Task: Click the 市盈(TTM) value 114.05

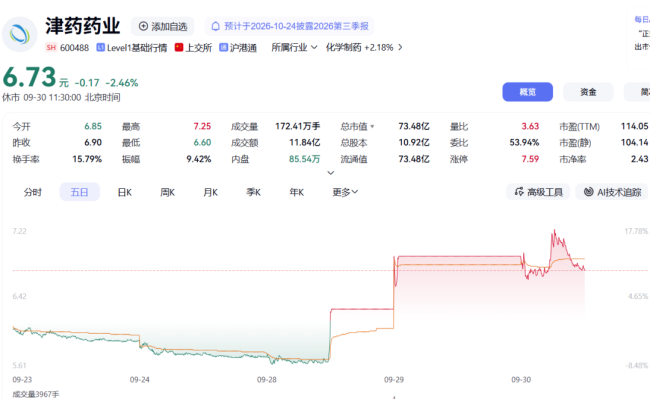Action: point(634,126)
